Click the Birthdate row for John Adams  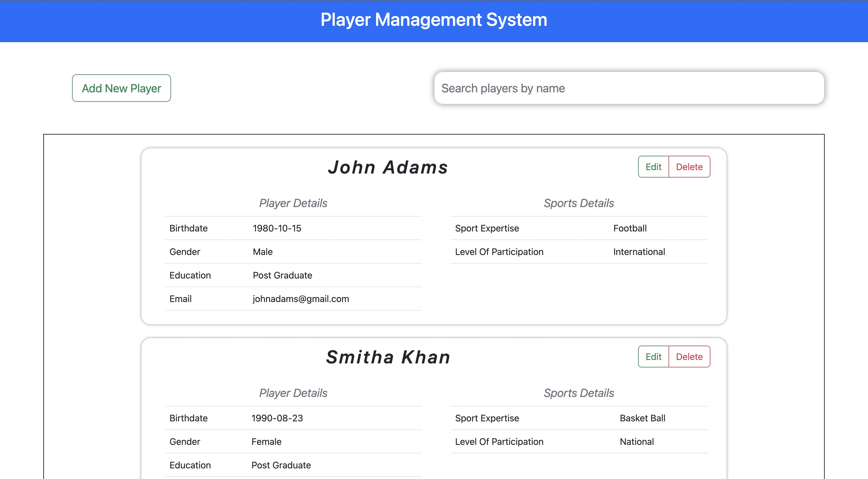293,228
